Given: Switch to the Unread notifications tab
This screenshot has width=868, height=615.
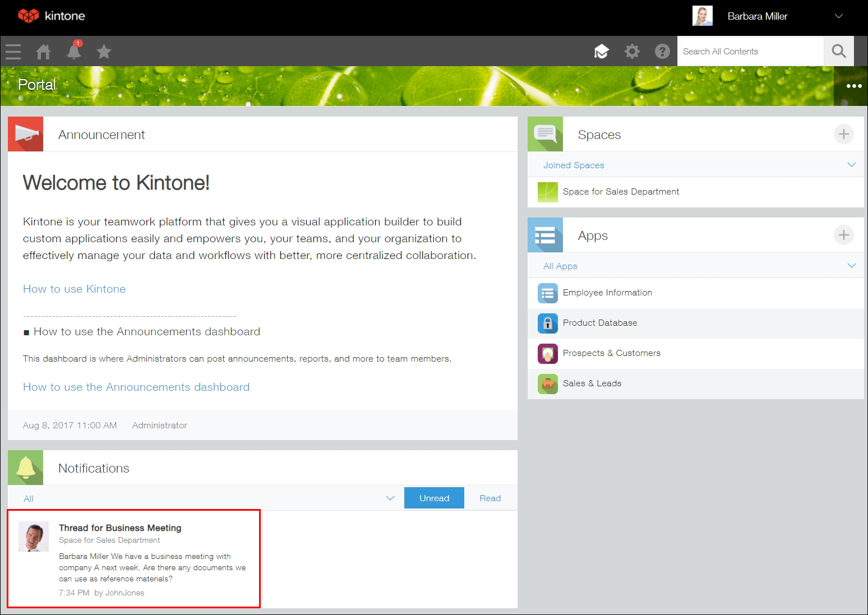Looking at the screenshot, I should pos(433,498).
